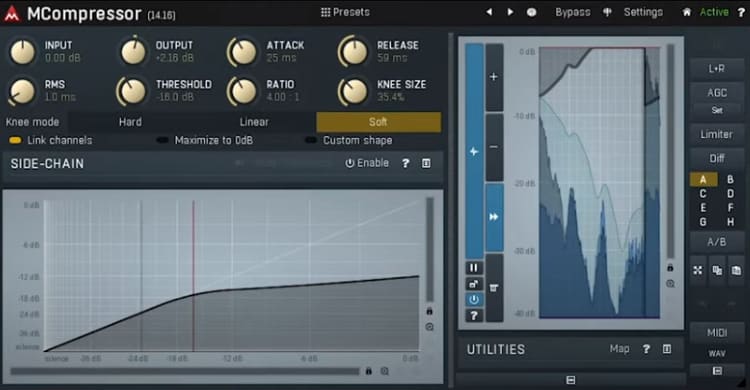This screenshot has height=390, width=750.
Task: Collapse the Side-chain panel with its corner icon
Action: (426, 163)
